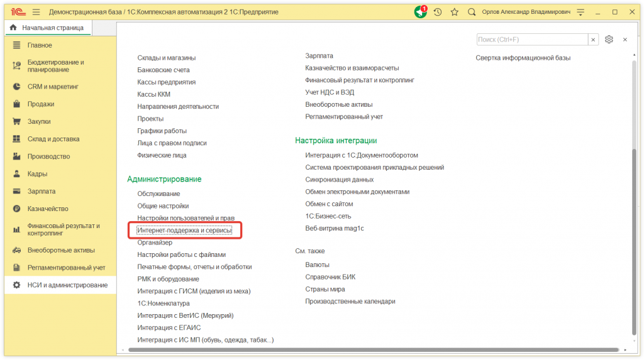Select НСИ и администрирование section

tap(60, 285)
